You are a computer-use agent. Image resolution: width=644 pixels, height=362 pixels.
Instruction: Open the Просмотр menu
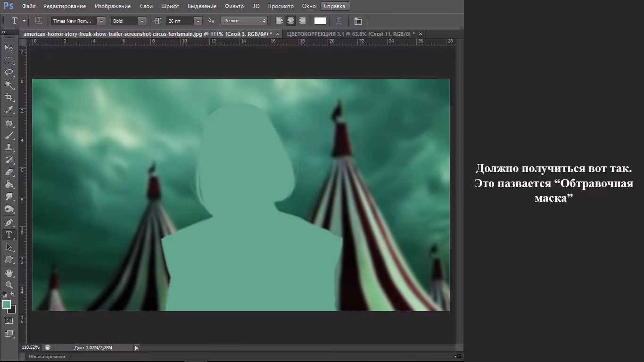point(280,6)
